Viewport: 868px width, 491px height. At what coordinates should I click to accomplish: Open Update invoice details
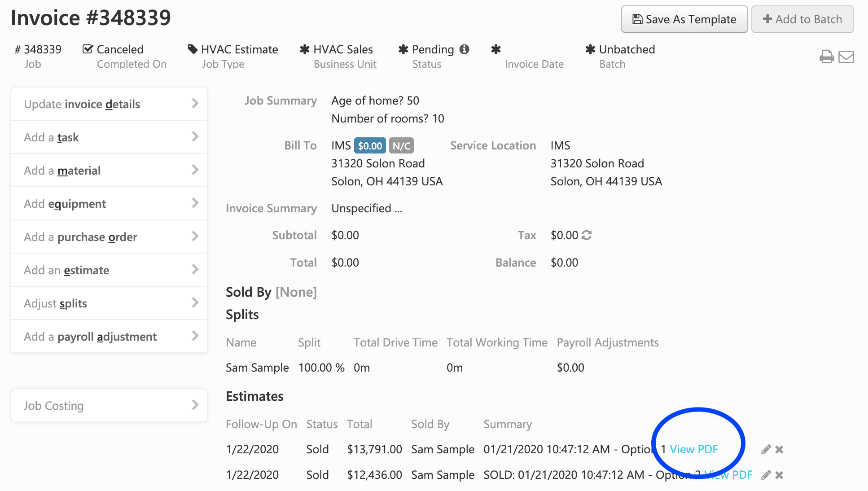[x=109, y=104]
